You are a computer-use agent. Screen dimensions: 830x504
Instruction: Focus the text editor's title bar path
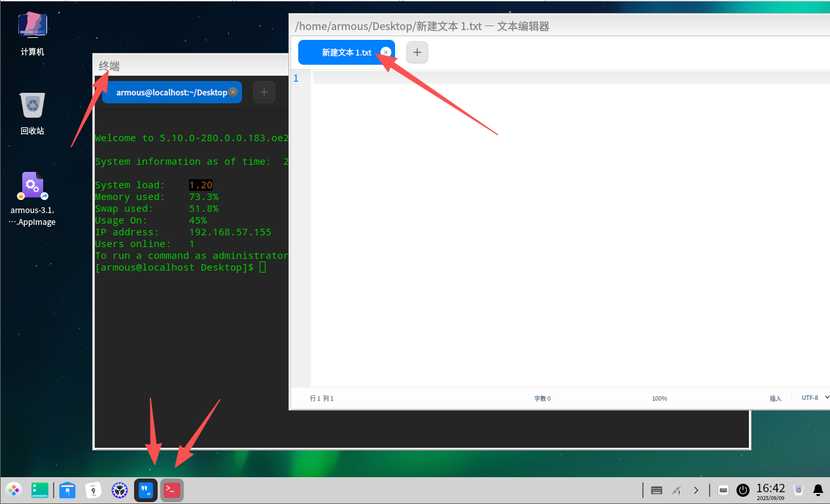422,26
